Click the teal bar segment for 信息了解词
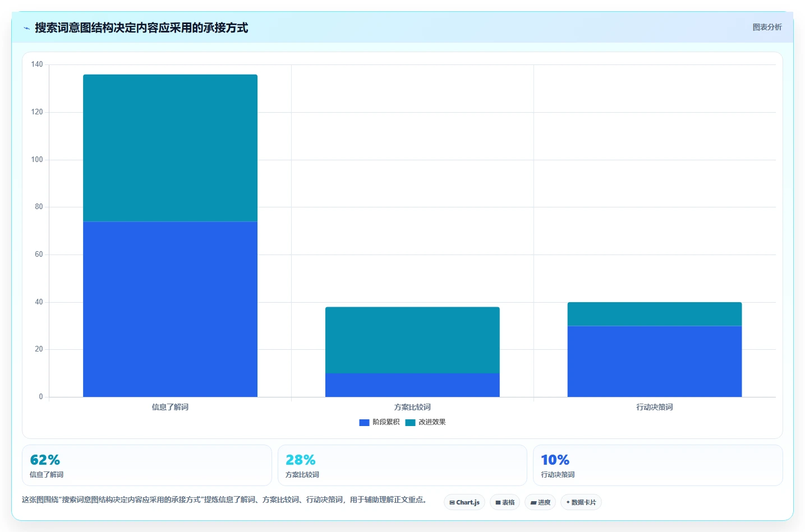 click(170, 148)
